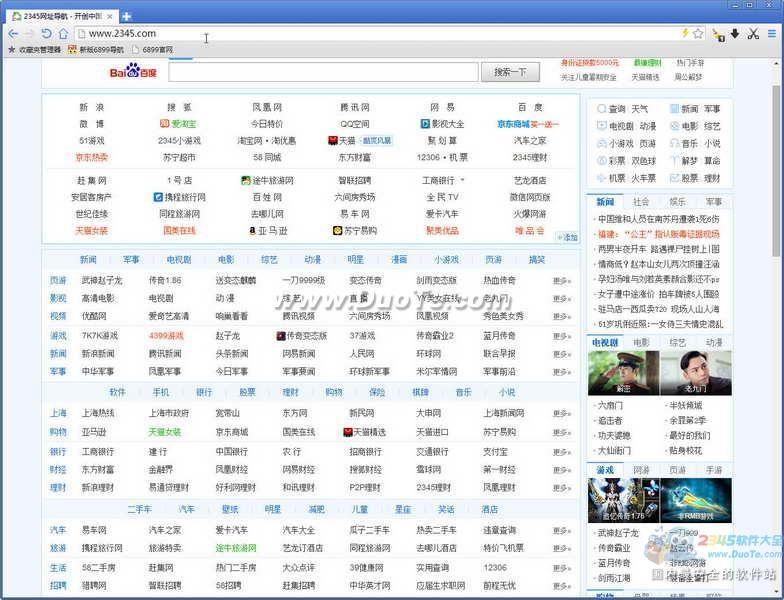Open the 亚马逊 Amazon link
Screen dimensions: 784x600
coord(268,230)
